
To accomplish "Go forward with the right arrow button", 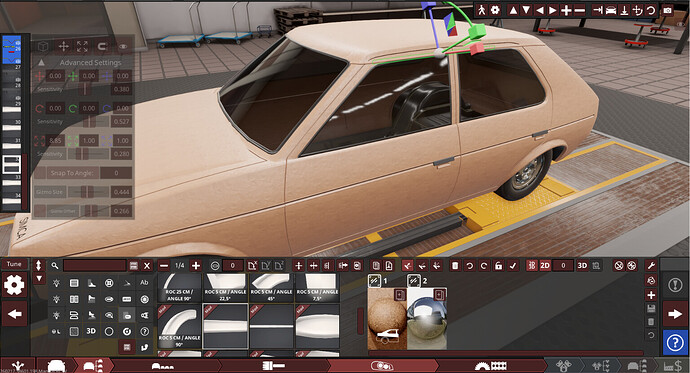I will click(675, 314).
